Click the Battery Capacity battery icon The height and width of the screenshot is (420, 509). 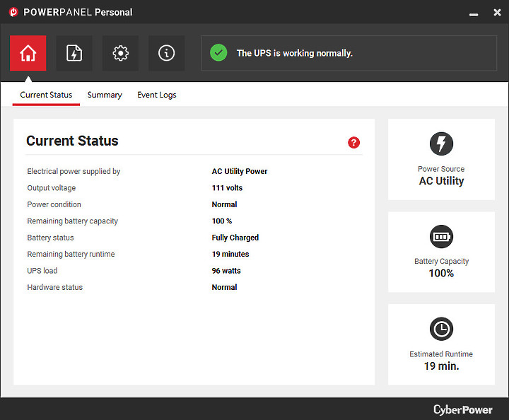[x=441, y=237]
